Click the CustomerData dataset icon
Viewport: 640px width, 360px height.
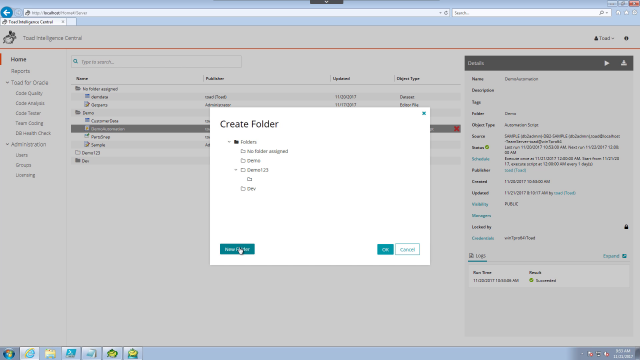(87, 120)
